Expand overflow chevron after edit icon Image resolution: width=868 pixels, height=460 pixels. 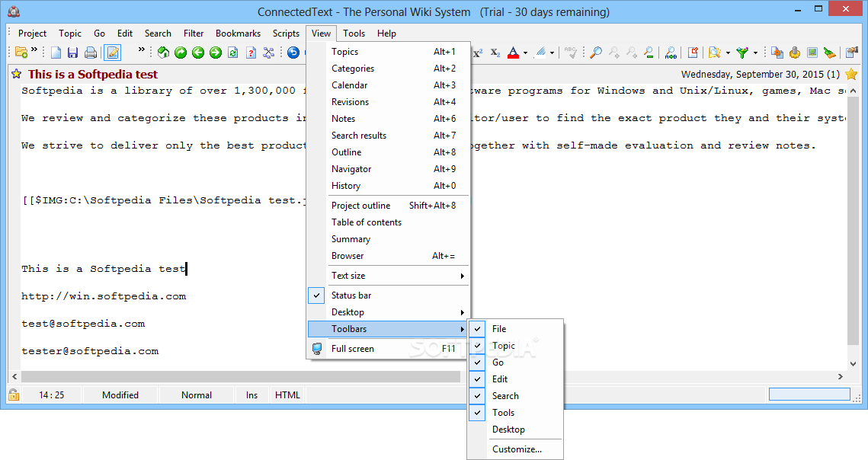(141, 50)
